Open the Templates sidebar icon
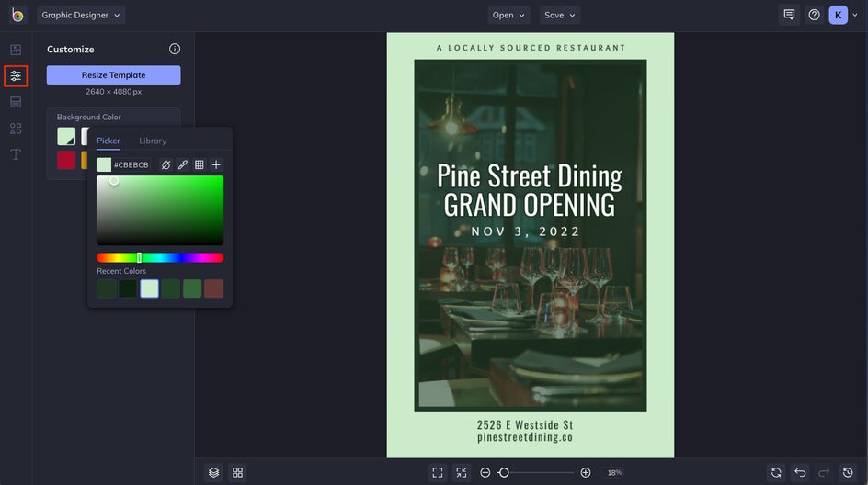868x485 pixels. click(16, 102)
